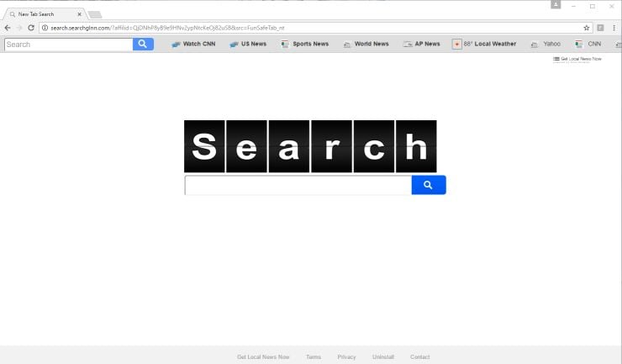Open the Chrome user profile icon
622x364 pixels.
tap(556, 5)
